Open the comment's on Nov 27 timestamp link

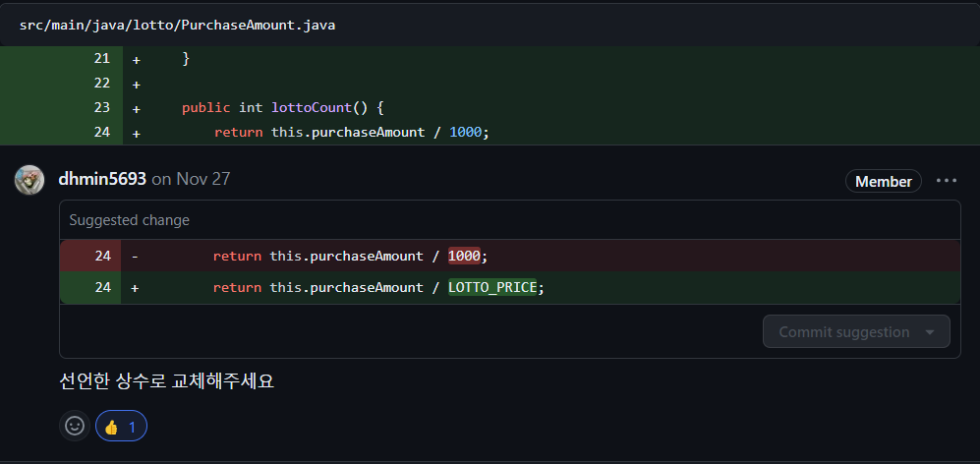pos(191,180)
